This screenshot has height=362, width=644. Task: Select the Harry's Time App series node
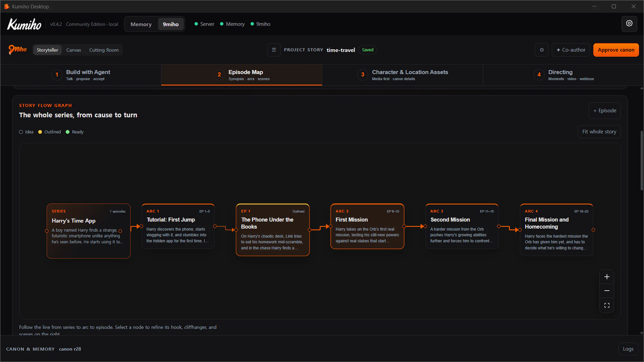point(89,231)
